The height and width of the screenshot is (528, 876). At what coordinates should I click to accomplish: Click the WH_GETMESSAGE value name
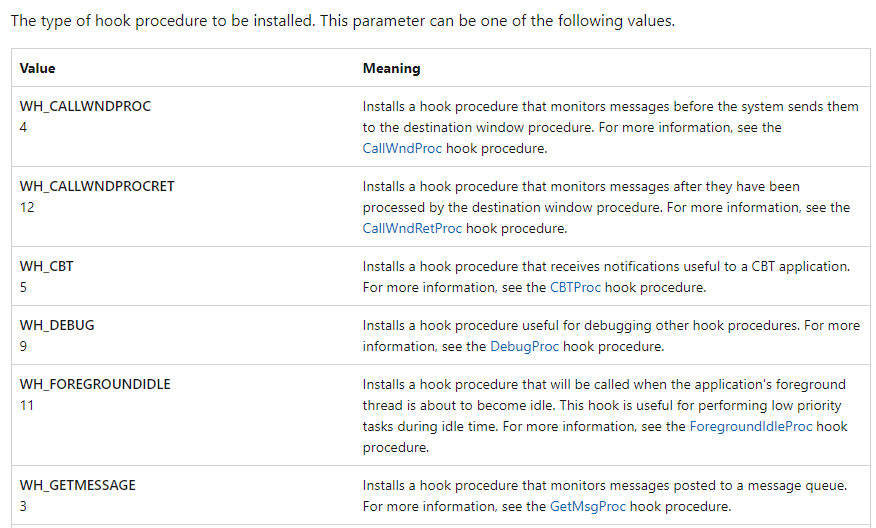[78, 485]
